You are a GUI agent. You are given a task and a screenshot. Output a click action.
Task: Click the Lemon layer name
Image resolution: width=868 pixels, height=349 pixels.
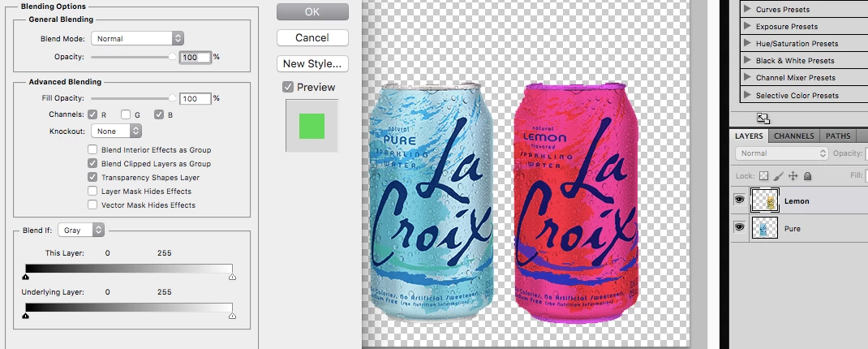tap(797, 201)
